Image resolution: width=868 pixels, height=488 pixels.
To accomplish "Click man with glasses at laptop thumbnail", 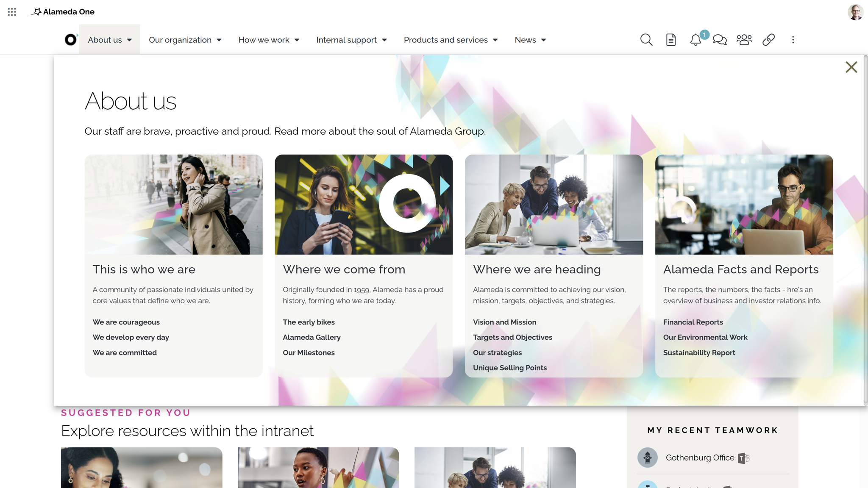I will coord(744,204).
